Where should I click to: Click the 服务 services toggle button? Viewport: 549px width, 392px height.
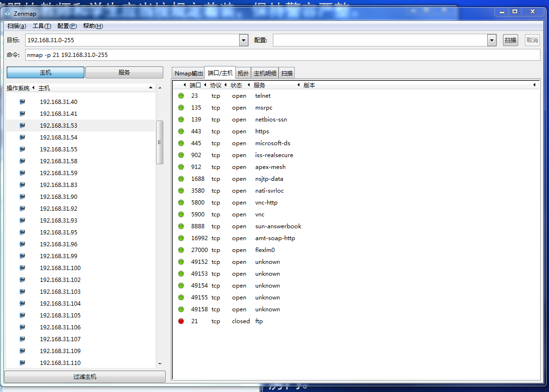(124, 73)
